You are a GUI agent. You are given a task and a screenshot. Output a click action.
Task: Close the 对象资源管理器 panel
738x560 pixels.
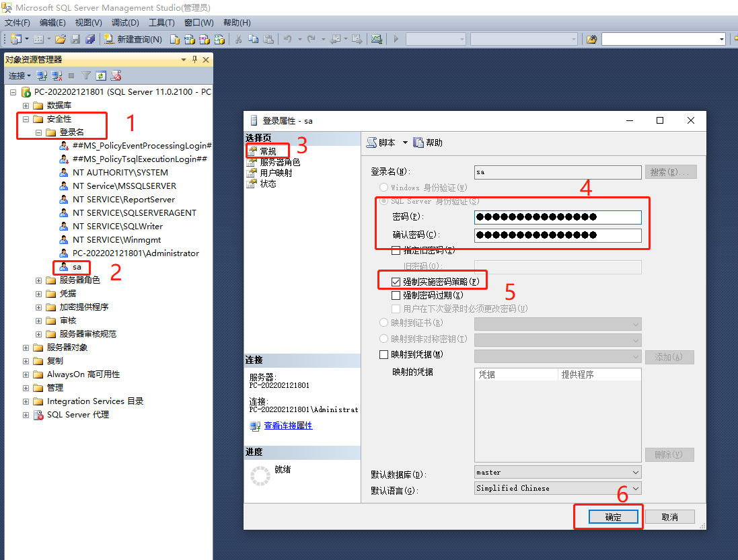point(206,60)
